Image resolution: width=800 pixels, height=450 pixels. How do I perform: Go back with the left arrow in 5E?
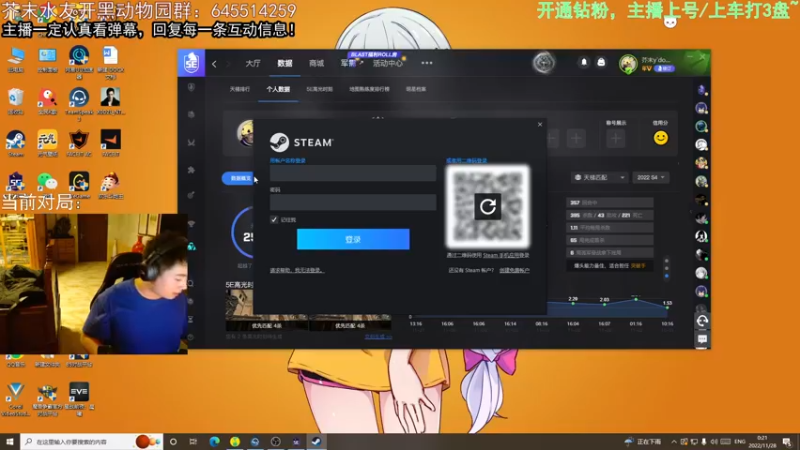pyautogui.click(x=214, y=64)
